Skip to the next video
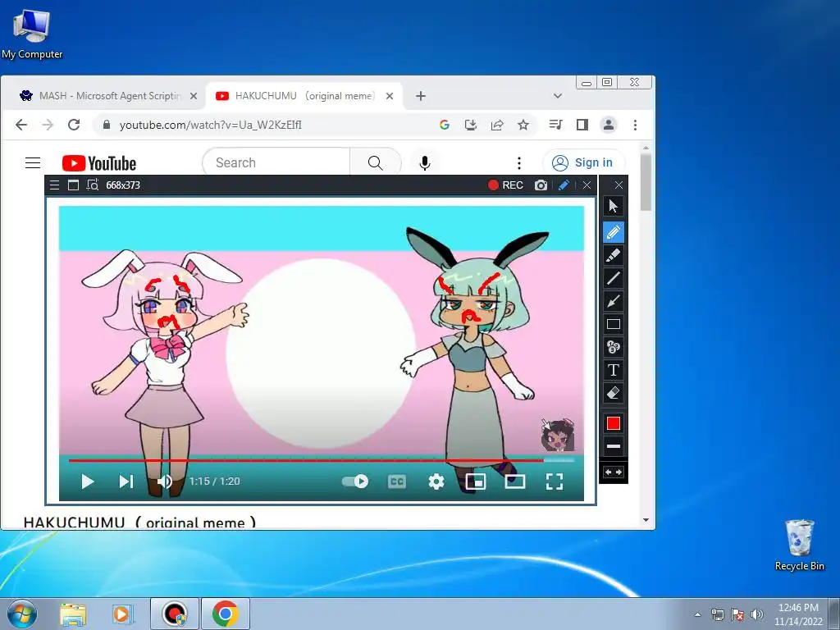 click(x=126, y=481)
